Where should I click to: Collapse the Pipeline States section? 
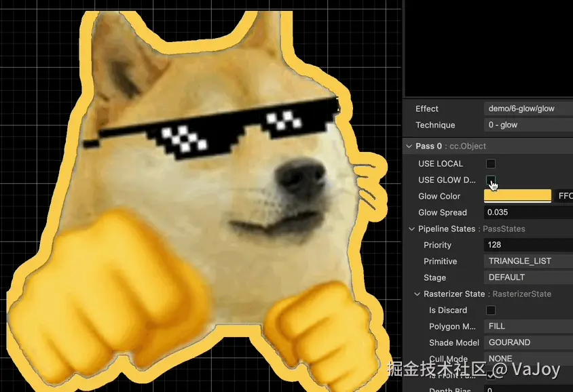(412, 229)
